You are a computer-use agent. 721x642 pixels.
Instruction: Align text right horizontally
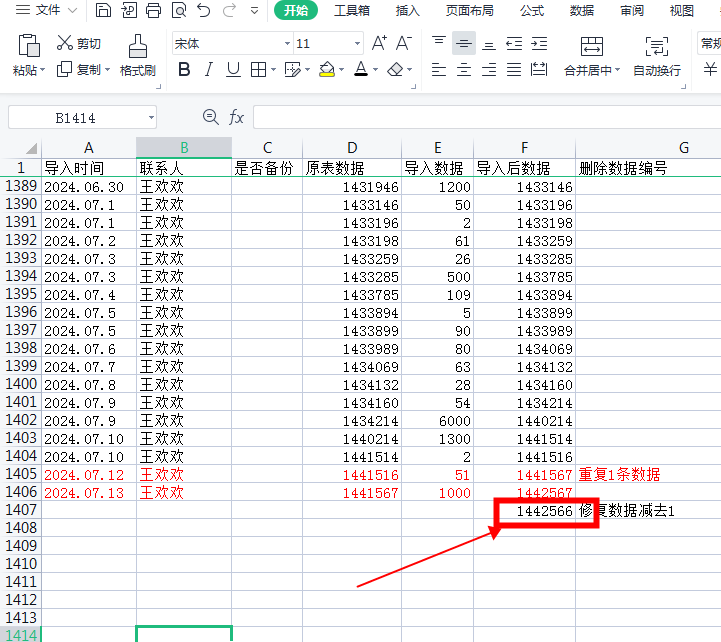tap(489, 70)
